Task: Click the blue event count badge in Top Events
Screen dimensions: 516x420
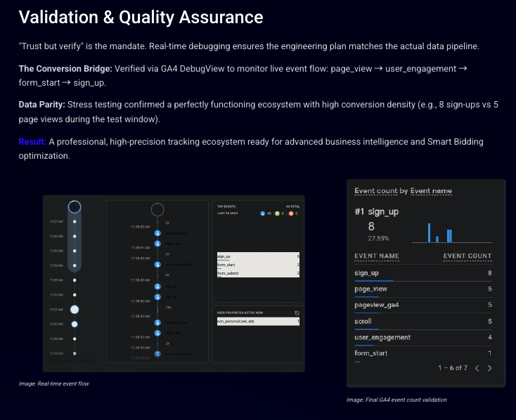Action: [x=262, y=213]
